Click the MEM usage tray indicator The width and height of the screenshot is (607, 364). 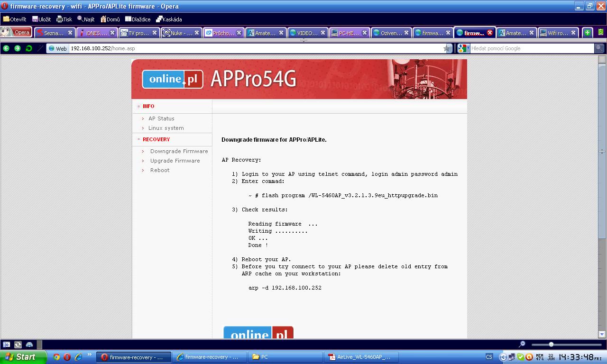540,357
